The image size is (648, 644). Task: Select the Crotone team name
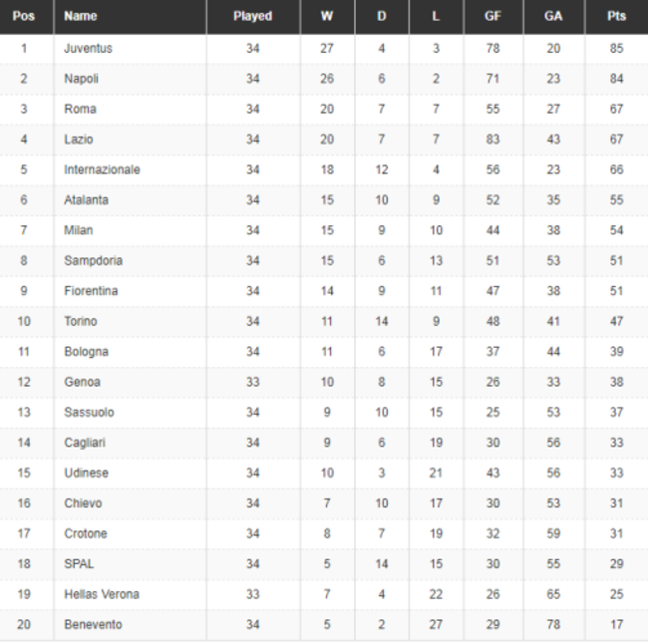coord(84,533)
